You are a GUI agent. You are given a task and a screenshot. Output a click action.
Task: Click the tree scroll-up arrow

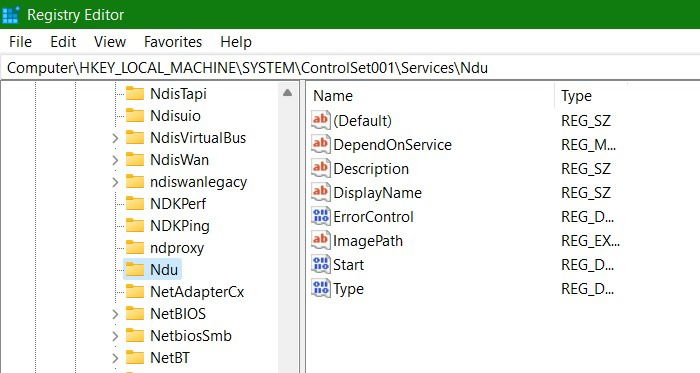(x=288, y=93)
